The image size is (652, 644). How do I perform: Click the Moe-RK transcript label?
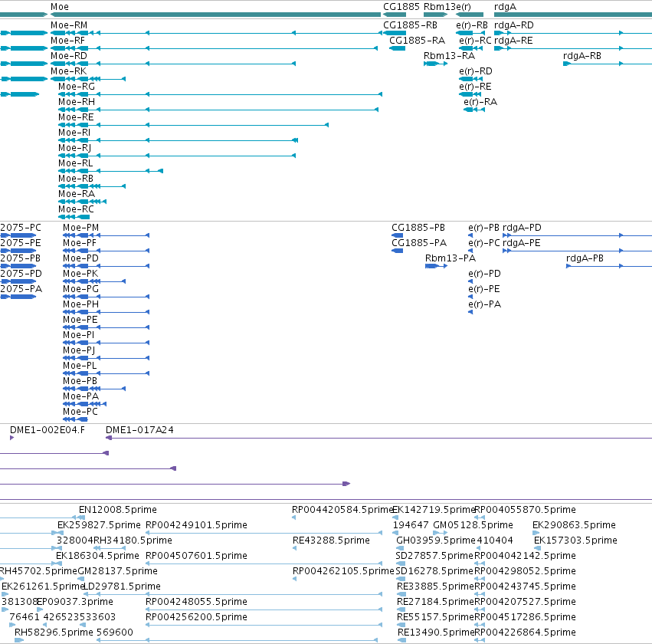point(69,71)
